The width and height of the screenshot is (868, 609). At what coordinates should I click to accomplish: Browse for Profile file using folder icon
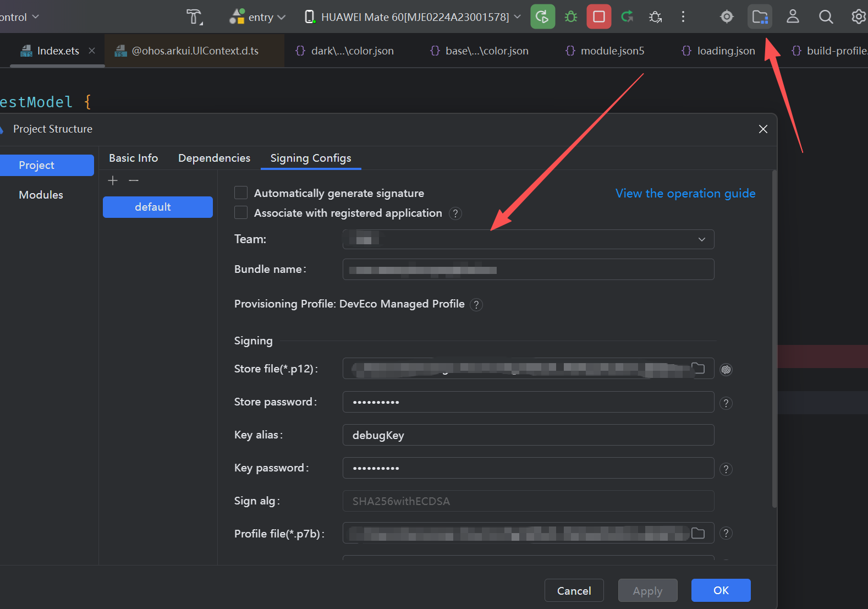pos(698,533)
